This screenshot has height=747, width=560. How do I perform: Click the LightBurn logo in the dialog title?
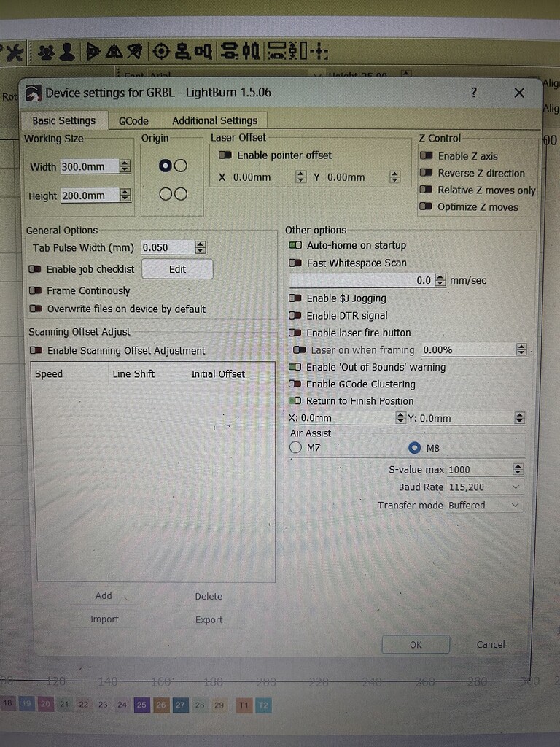(x=34, y=93)
